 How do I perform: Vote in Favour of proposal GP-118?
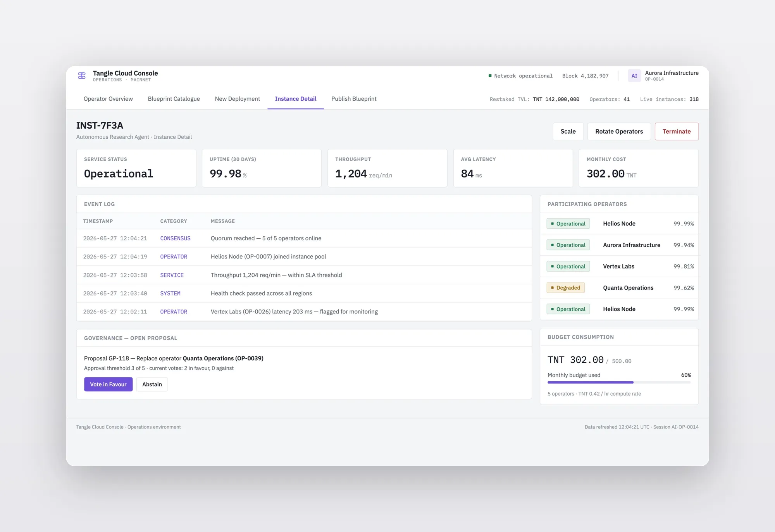(x=108, y=384)
